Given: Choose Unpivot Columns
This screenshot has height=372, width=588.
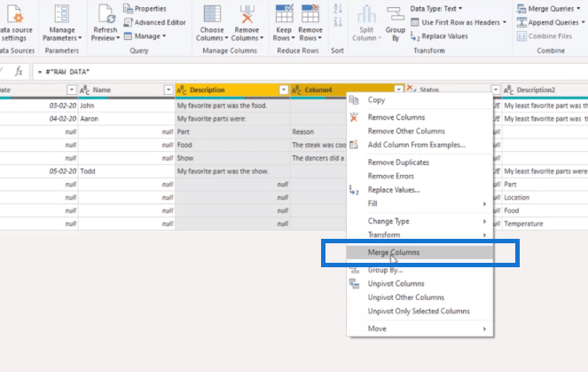Looking at the screenshot, I should 419,283.
